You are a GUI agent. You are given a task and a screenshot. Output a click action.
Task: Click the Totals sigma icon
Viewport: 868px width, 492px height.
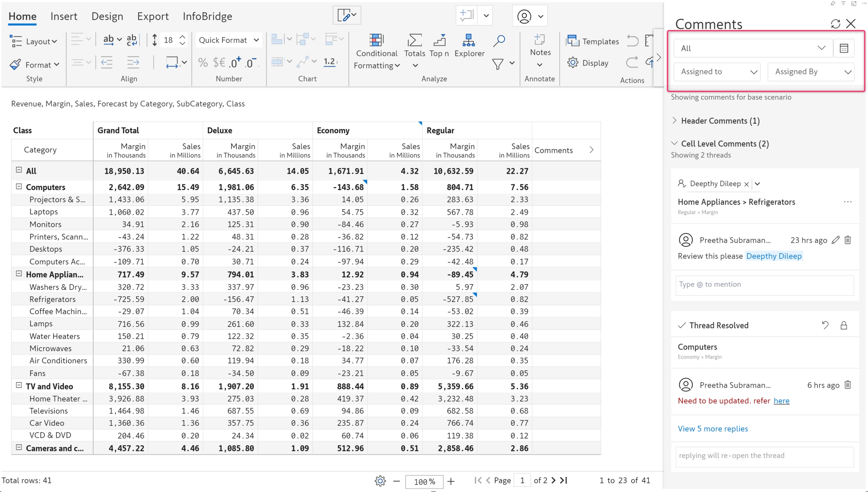coord(414,40)
